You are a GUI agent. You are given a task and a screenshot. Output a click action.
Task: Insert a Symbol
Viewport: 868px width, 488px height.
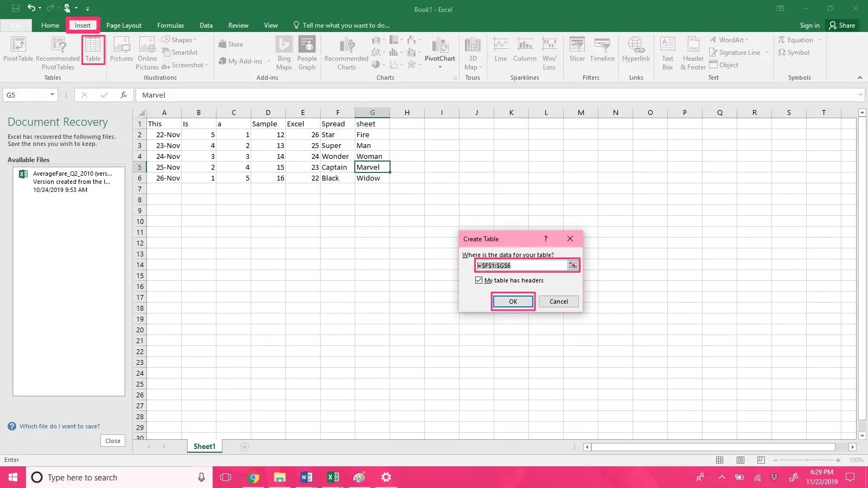pyautogui.click(x=794, y=53)
